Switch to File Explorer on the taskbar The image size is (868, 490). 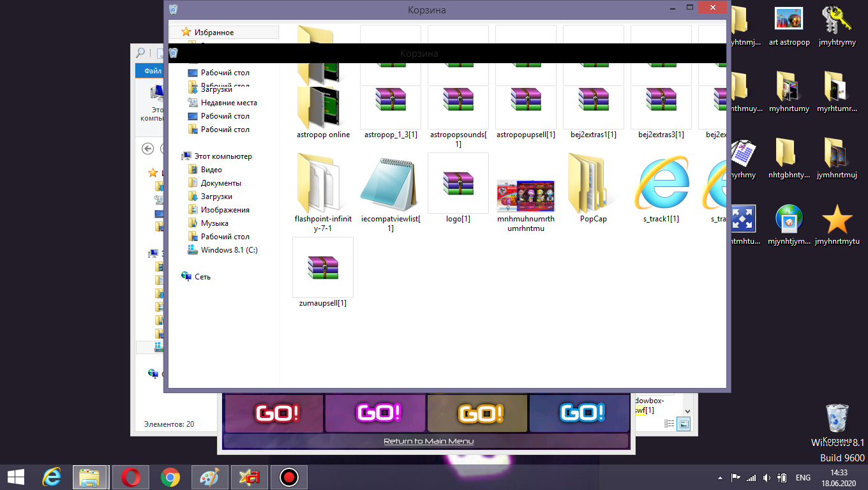click(x=89, y=477)
